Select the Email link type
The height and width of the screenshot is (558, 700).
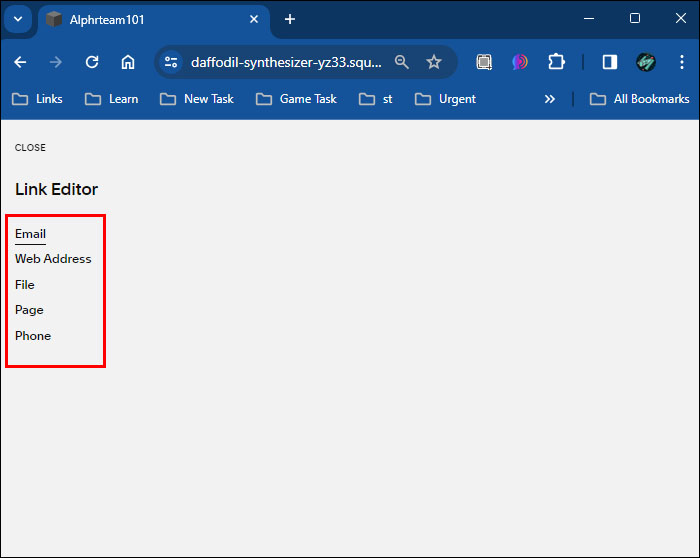[x=30, y=234]
